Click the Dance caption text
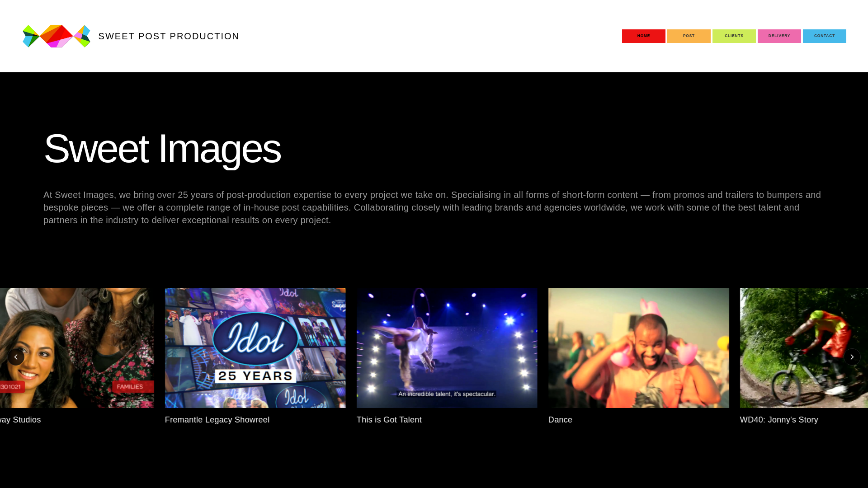Screen dimensions: 868x488 click(560, 420)
